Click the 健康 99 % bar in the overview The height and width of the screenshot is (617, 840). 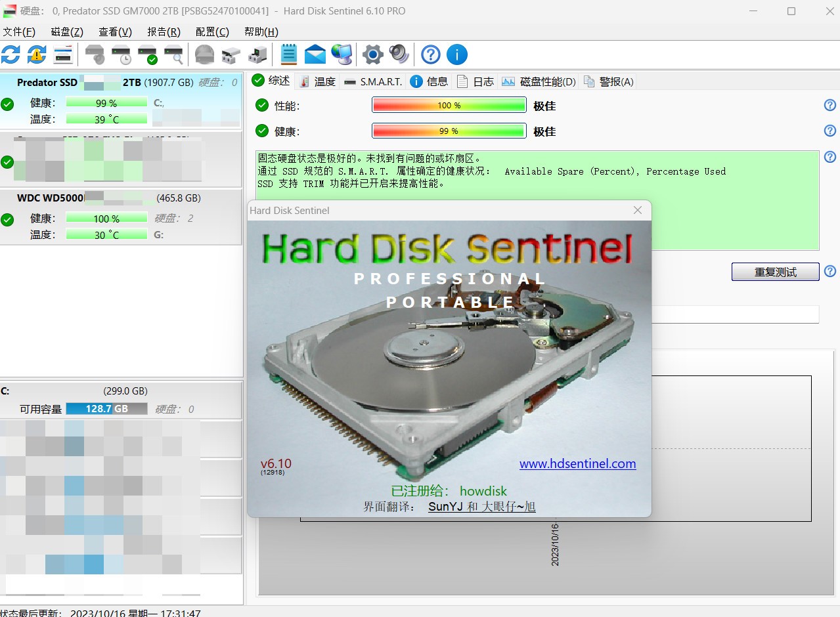click(x=449, y=131)
